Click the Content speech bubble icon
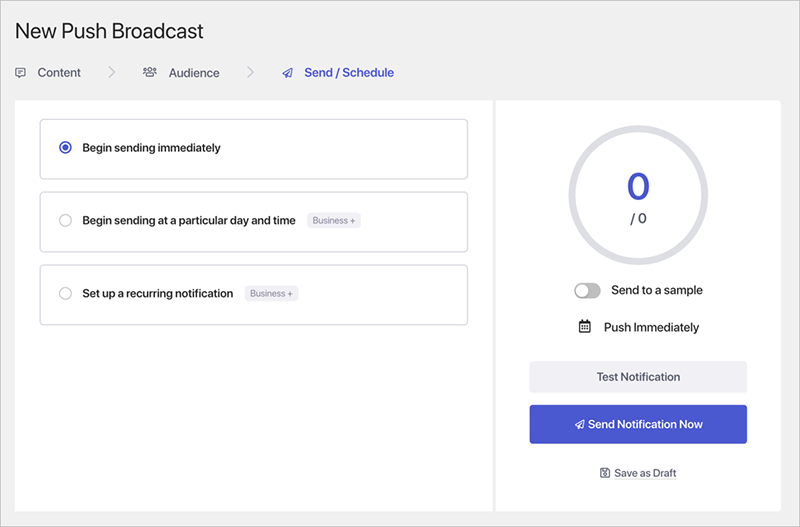The height and width of the screenshot is (527, 800). [x=21, y=73]
